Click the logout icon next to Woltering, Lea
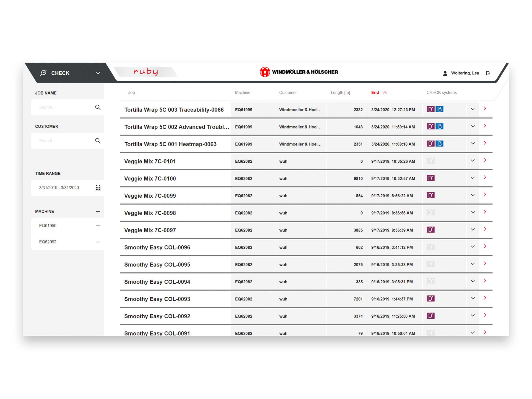The width and height of the screenshot is (532, 399). pyautogui.click(x=488, y=73)
